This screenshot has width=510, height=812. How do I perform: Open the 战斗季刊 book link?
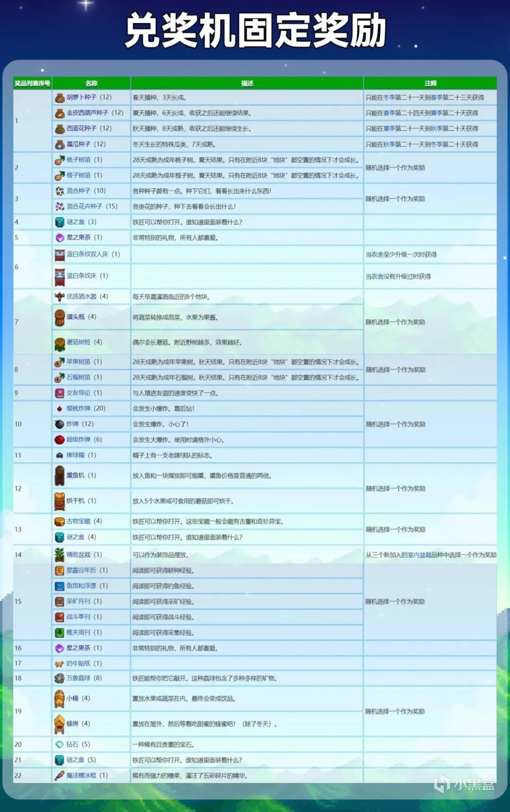78,617
